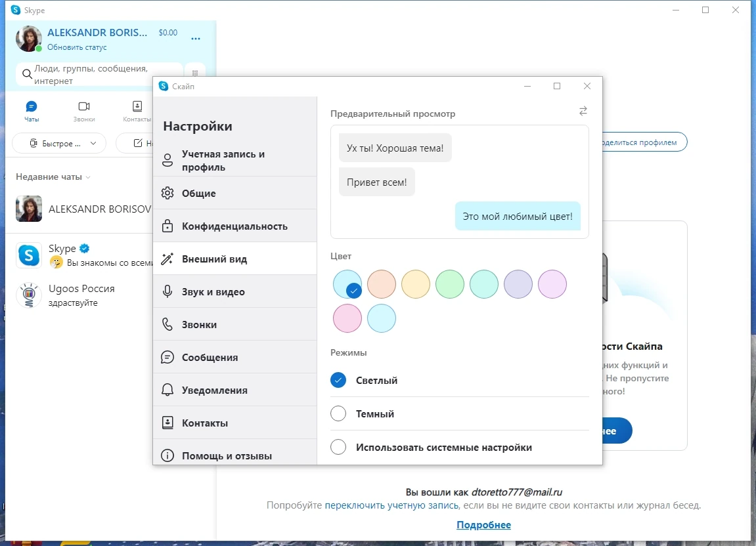The image size is (756, 546).
Task: Select the pink color swatch in second row
Action: click(347, 318)
